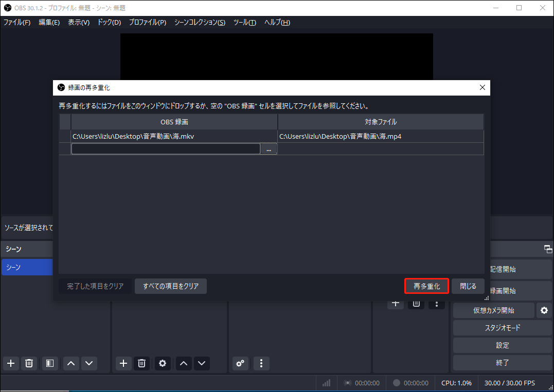Image resolution: width=554 pixels, height=392 pixels.
Task: Click network signal bars icon in status bar
Action: (327, 383)
